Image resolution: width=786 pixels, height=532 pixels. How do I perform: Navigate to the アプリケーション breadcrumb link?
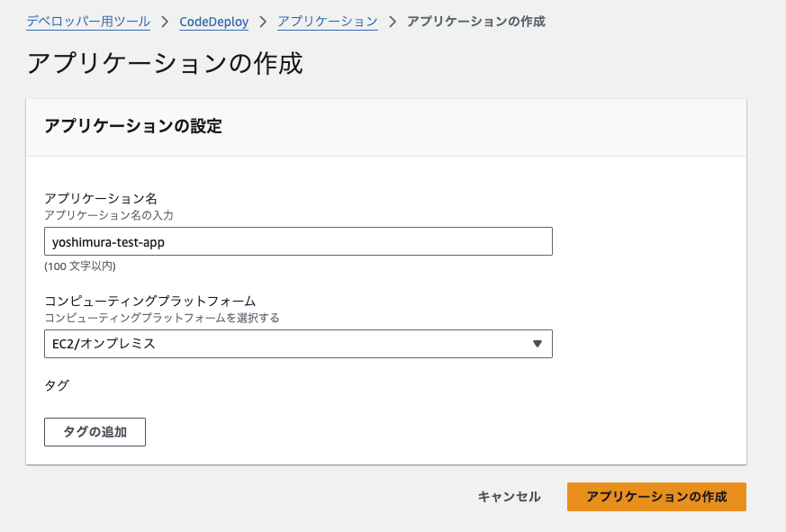coord(328,22)
